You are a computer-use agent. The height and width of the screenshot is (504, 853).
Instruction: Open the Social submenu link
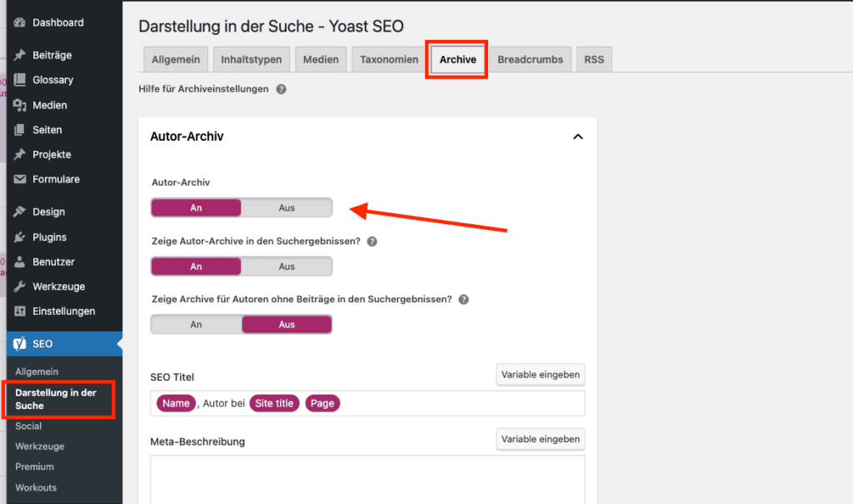coord(28,426)
